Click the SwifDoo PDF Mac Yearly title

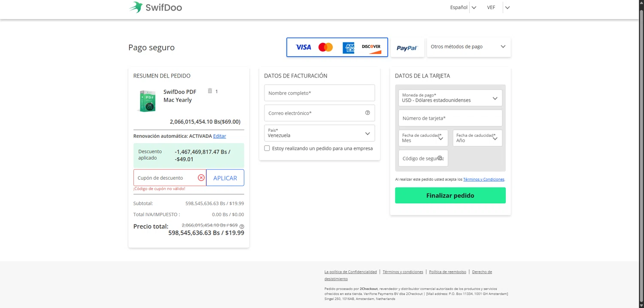coord(180,96)
